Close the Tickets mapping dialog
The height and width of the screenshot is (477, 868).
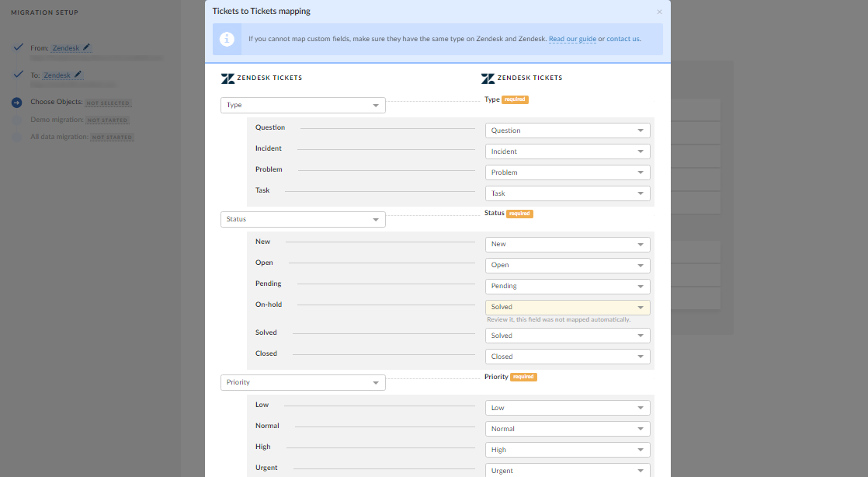click(x=659, y=12)
